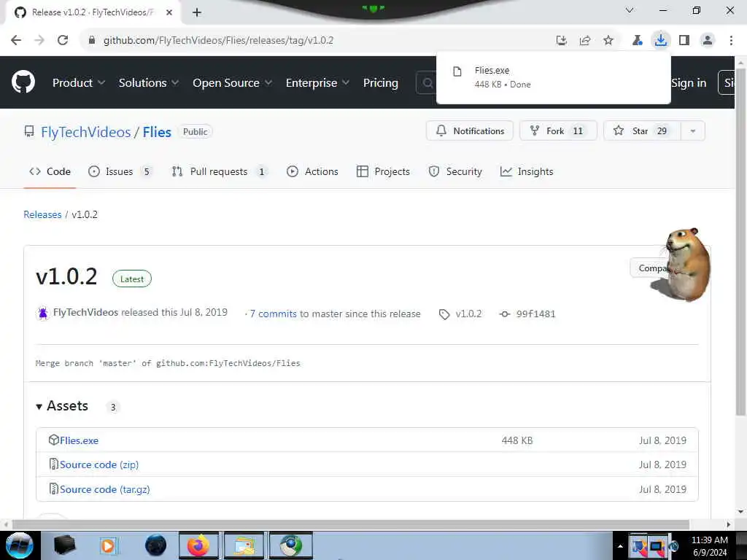Reload the page with refresh icon
747x560 pixels.
63,40
